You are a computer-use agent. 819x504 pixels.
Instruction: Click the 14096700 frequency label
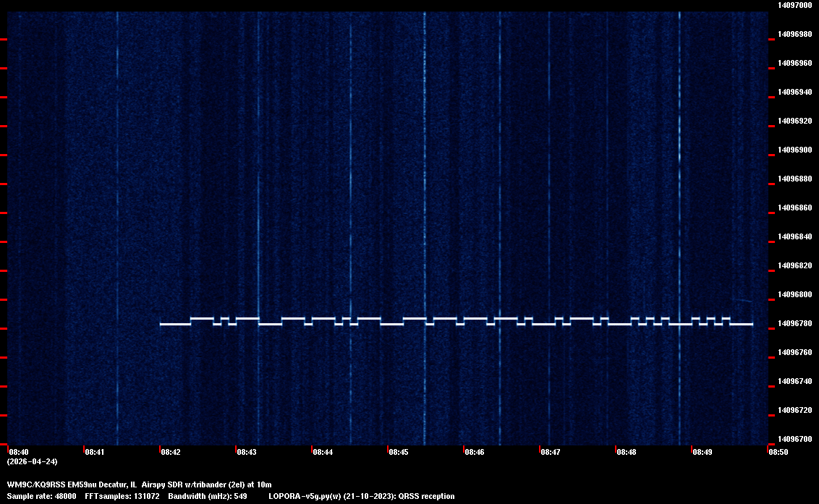coord(794,439)
